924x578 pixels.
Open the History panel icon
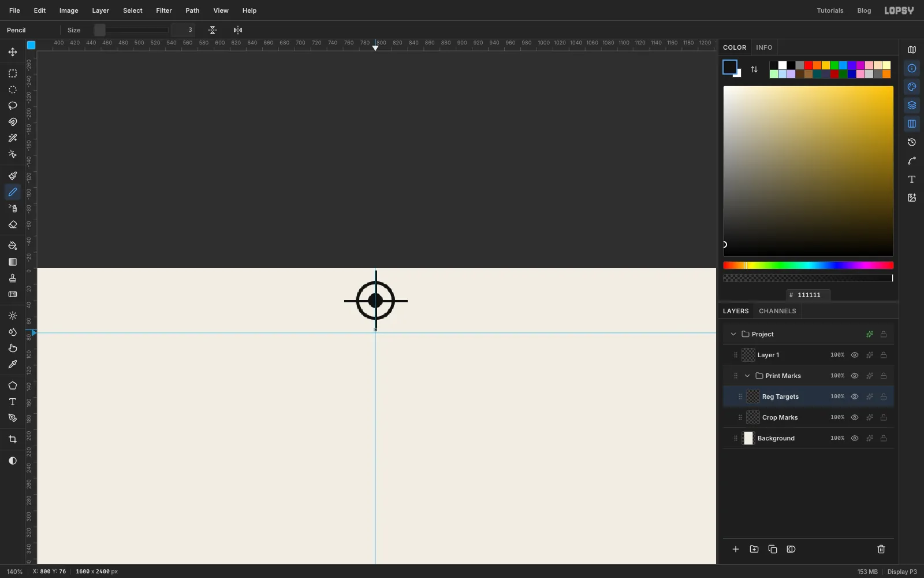912,142
